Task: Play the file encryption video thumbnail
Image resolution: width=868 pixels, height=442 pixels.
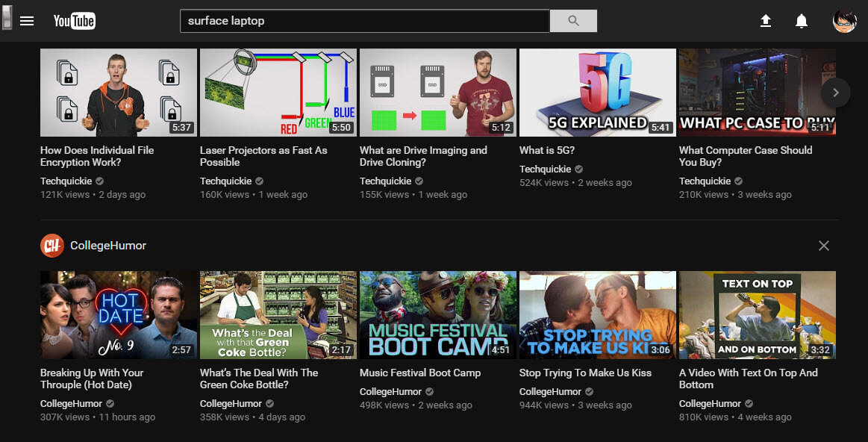Action: [x=119, y=93]
